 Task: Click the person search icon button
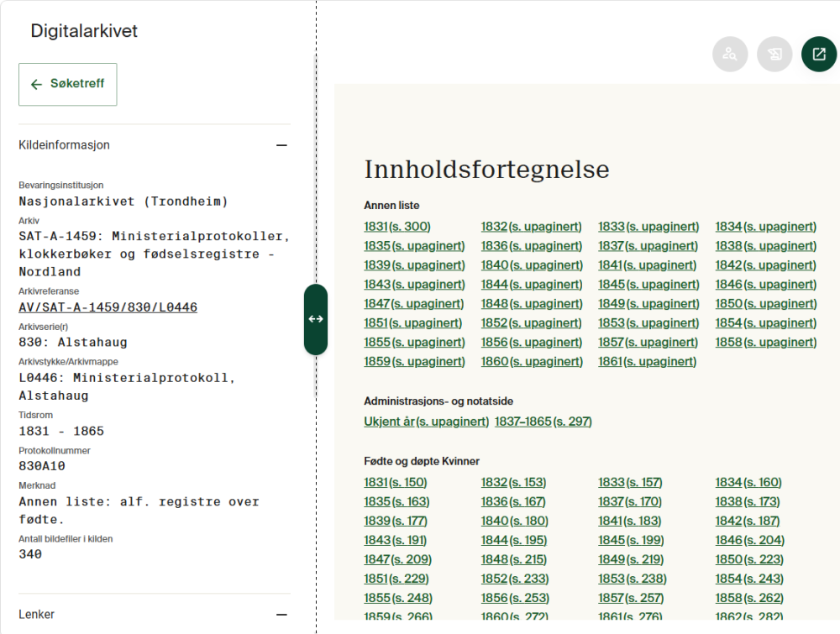(730, 54)
